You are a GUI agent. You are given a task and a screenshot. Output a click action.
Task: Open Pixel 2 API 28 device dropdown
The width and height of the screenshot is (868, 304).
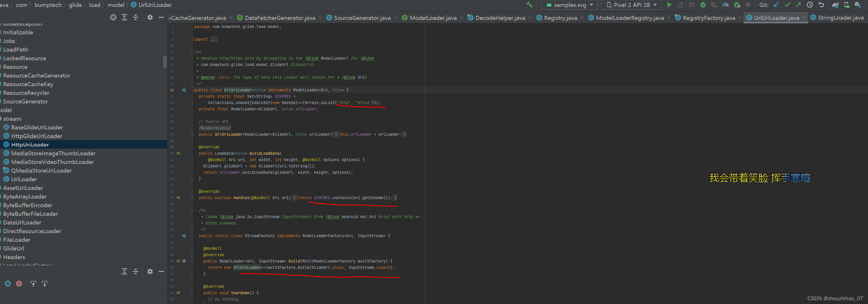click(x=631, y=5)
